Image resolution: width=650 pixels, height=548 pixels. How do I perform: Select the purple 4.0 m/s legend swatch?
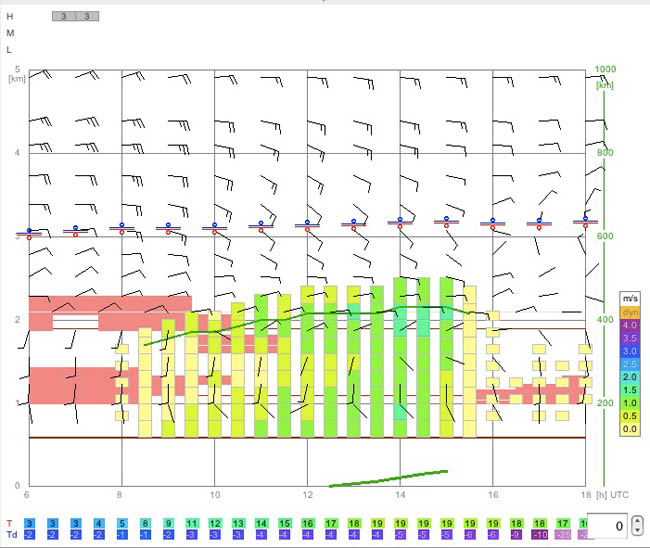630,325
